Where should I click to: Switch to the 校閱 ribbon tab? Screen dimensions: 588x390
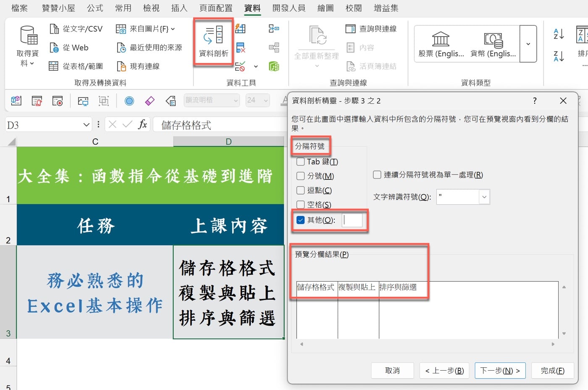[x=354, y=8]
